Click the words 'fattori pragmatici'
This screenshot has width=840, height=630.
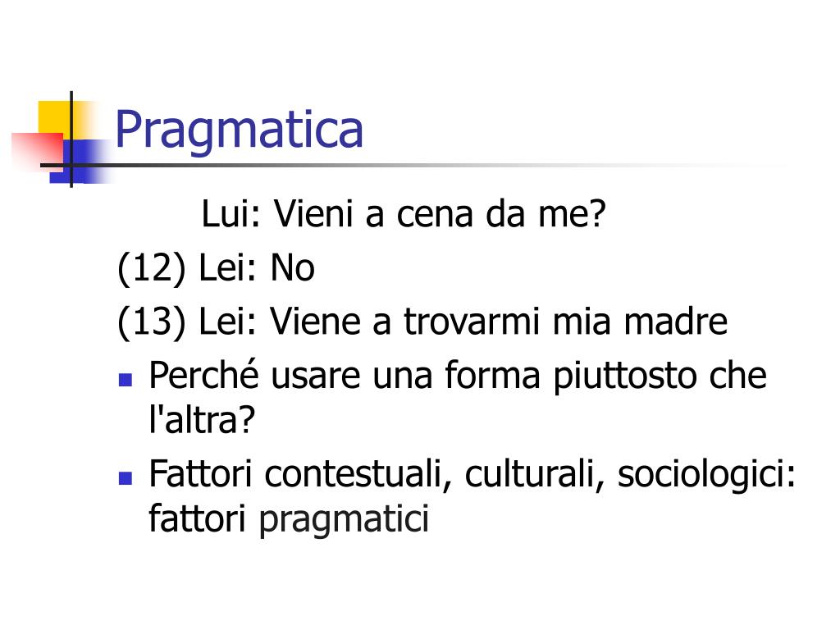tap(289, 519)
